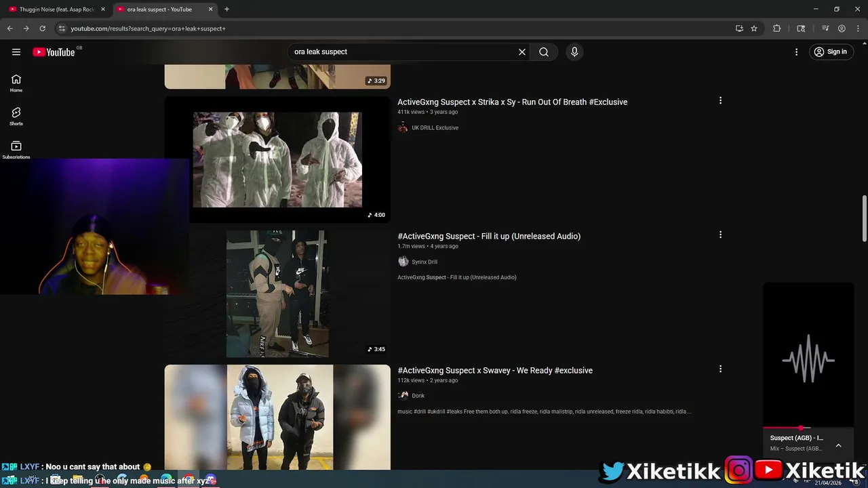
Task: Open a new browser tab
Action: click(x=226, y=9)
